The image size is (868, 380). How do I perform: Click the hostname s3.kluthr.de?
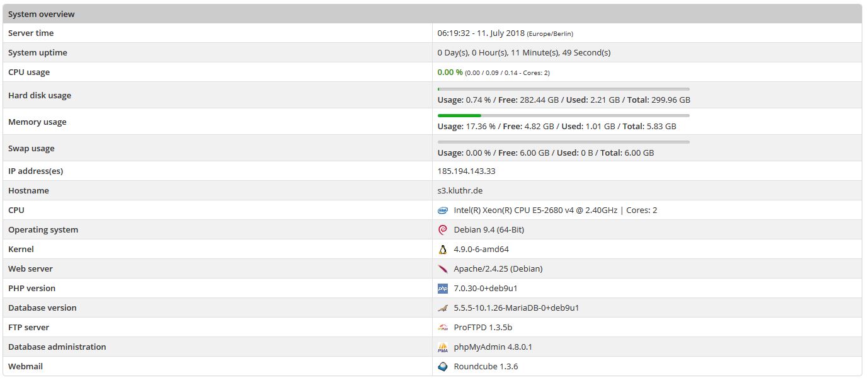460,190
